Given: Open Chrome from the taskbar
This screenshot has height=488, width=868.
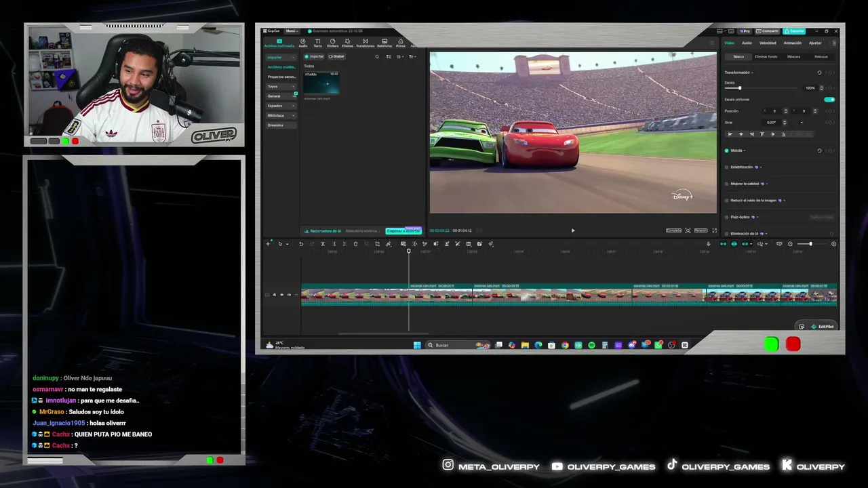Looking at the screenshot, I should [x=565, y=345].
